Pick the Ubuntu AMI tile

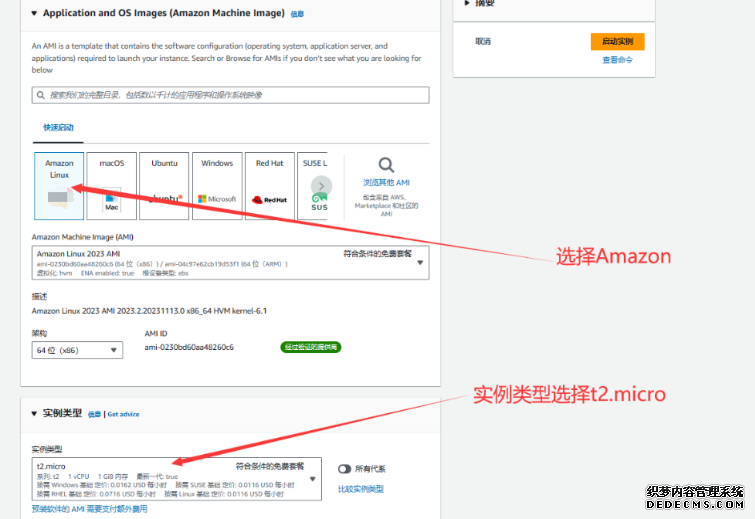pos(164,185)
